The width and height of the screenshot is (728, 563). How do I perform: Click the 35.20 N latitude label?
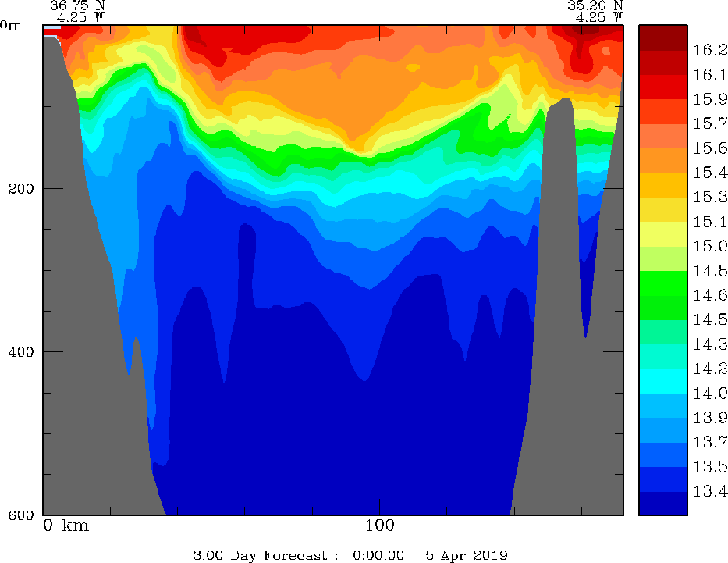tap(595, 5)
